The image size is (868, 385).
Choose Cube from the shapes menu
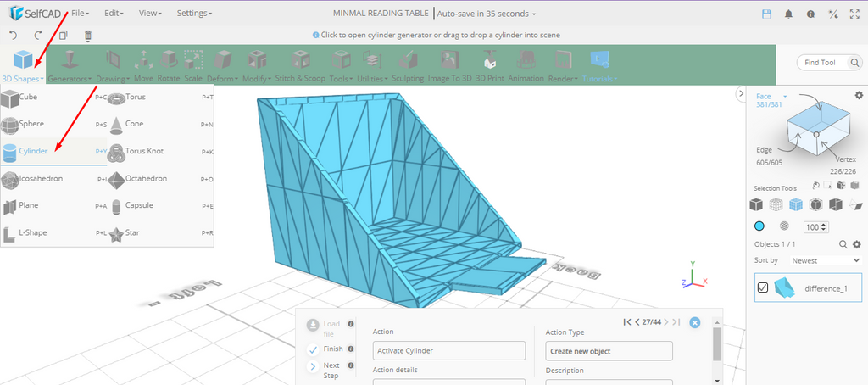[53, 97]
